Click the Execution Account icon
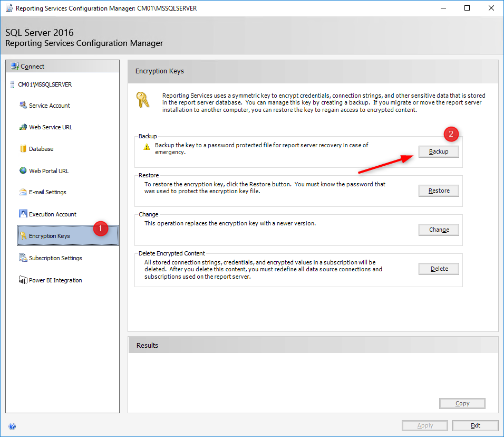 [x=23, y=214]
